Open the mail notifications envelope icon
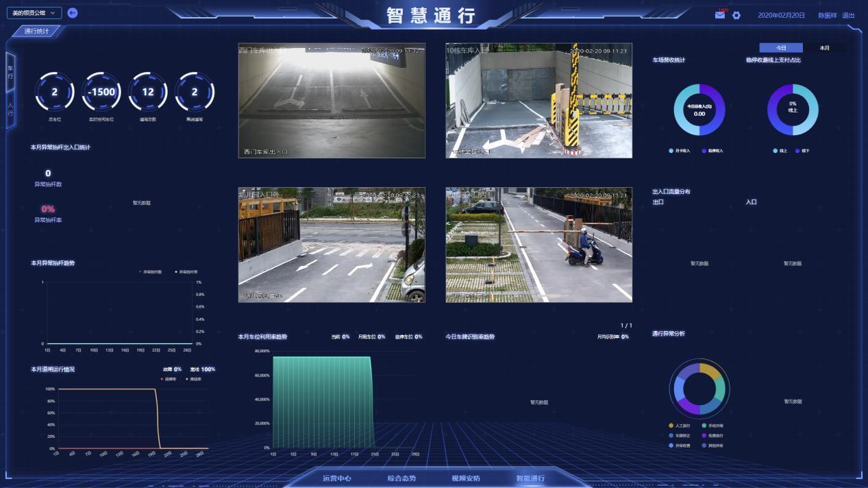 719,15
